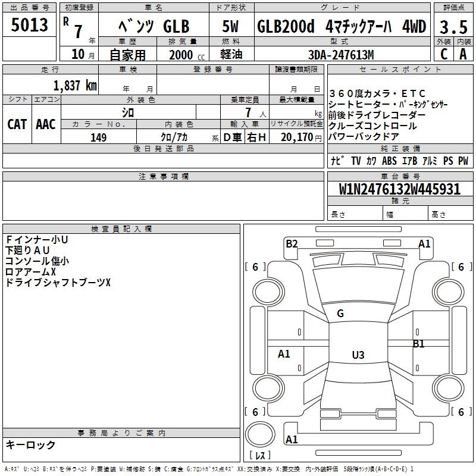
Task: Select the 3.5 evaluation score
Action: 453,27
